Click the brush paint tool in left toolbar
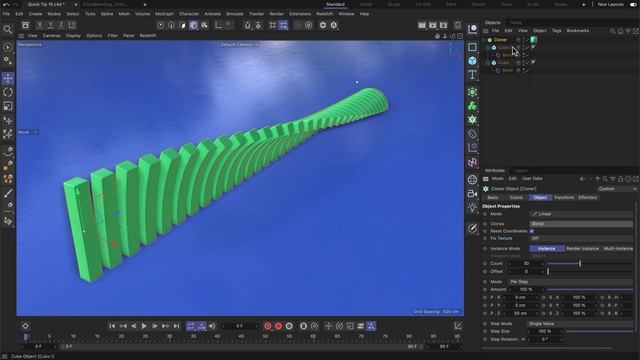640x360 pixels. pyautogui.click(x=8, y=193)
